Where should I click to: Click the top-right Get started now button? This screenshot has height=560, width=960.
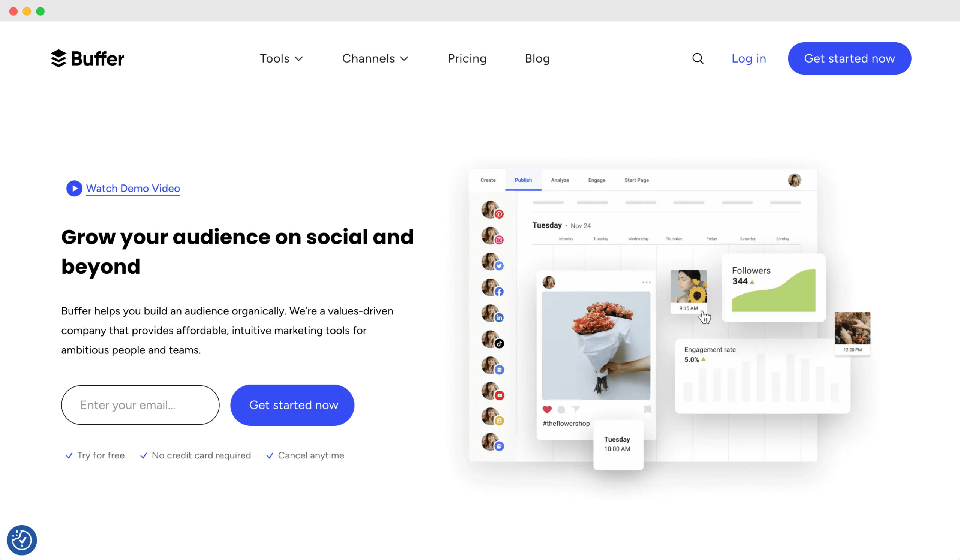coord(849,59)
